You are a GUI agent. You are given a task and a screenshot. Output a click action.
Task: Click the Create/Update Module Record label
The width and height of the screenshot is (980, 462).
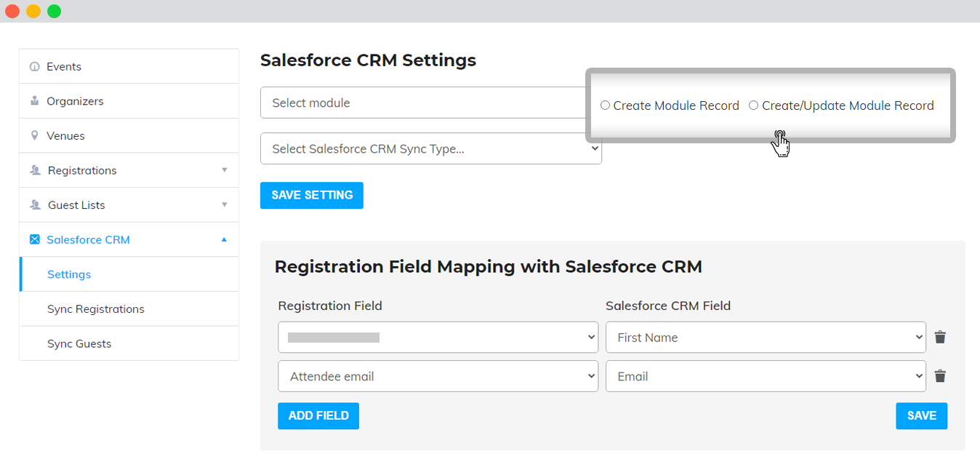pyautogui.click(x=848, y=105)
